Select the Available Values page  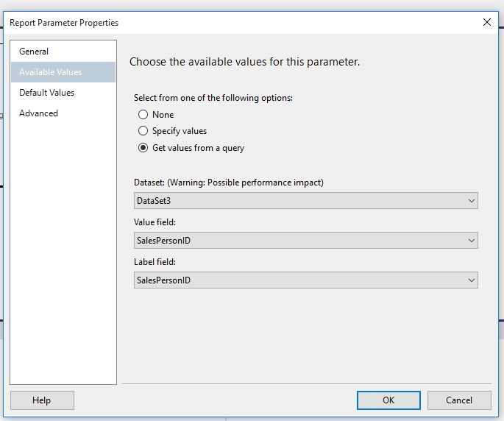click(50, 72)
